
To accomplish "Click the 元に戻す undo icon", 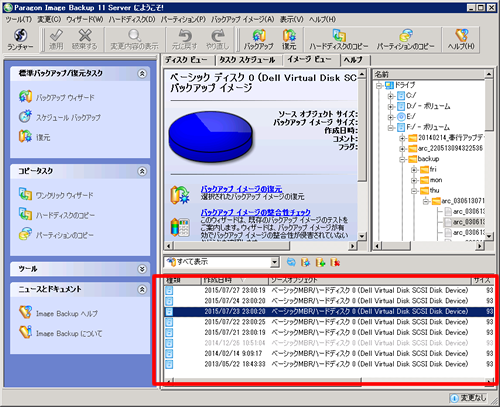I will pyautogui.click(x=185, y=39).
